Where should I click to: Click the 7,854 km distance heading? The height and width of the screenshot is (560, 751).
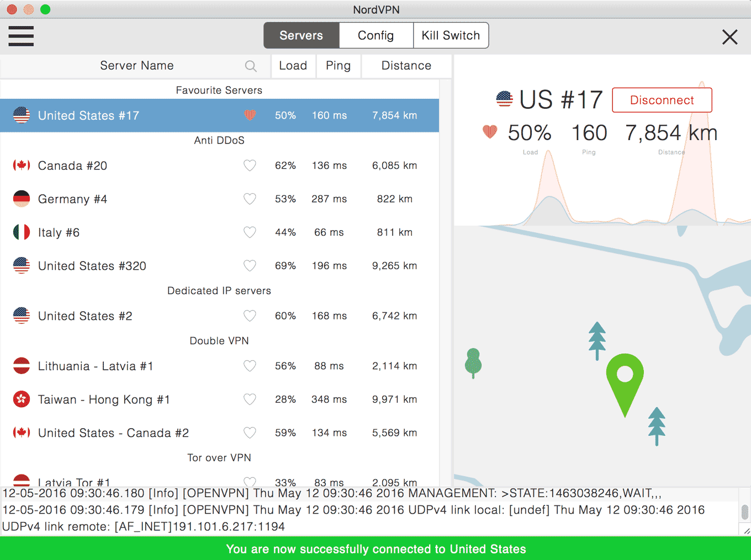pos(671,133)
